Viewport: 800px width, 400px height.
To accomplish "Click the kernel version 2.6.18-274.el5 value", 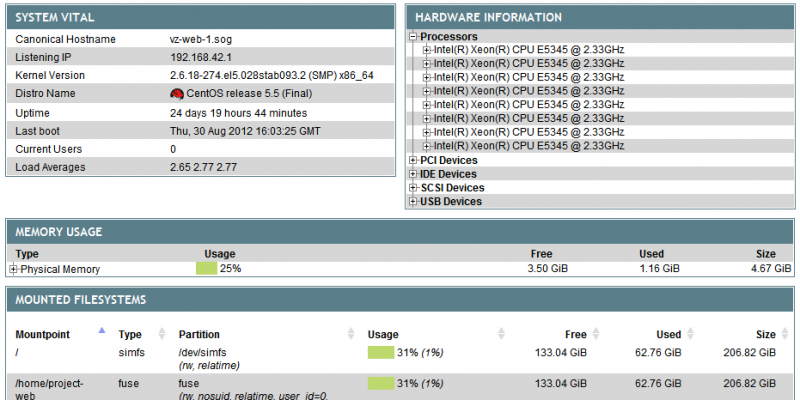I will 271,76.
